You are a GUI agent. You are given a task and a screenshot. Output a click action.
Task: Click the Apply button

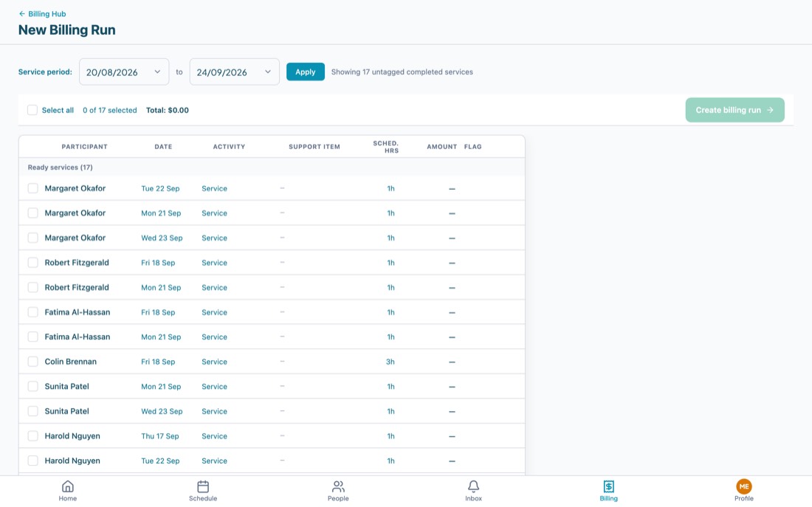coord(306,72)
